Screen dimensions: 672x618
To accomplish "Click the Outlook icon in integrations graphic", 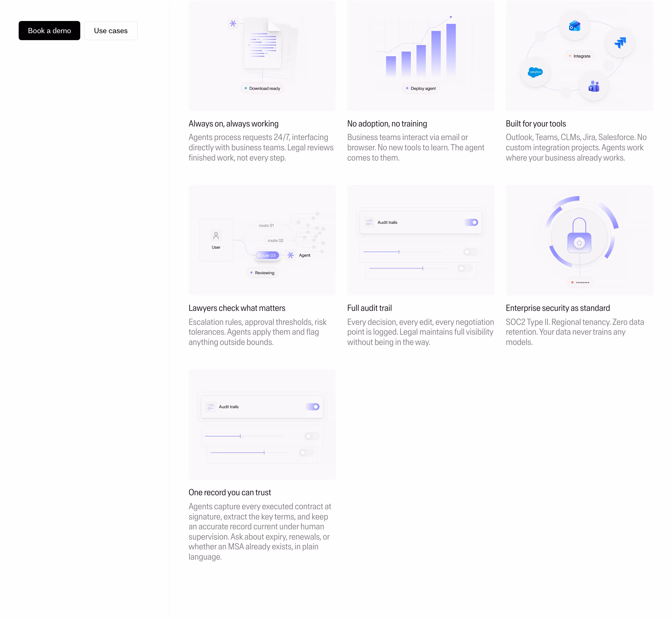I will coord(574,26).
